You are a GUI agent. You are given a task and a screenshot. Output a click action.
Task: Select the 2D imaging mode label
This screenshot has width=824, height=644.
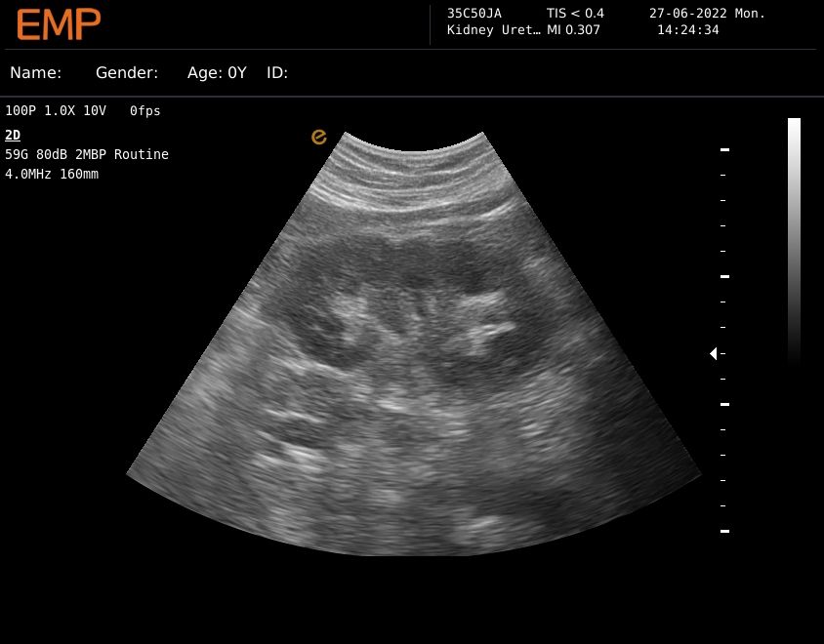coord(13,135)
